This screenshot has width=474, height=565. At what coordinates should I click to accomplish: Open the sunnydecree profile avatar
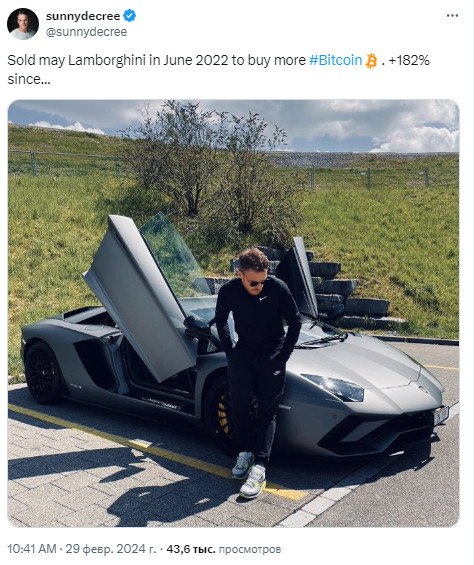(23, 24)
